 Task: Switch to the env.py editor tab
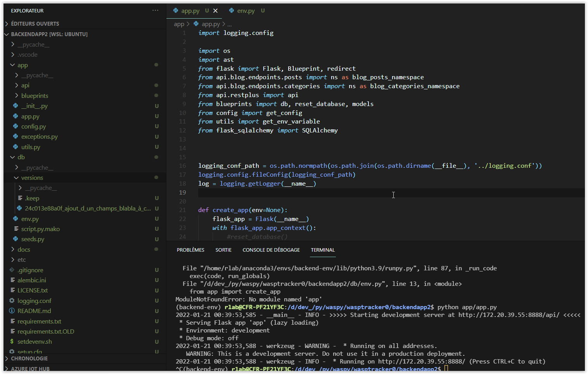point(245,11)
